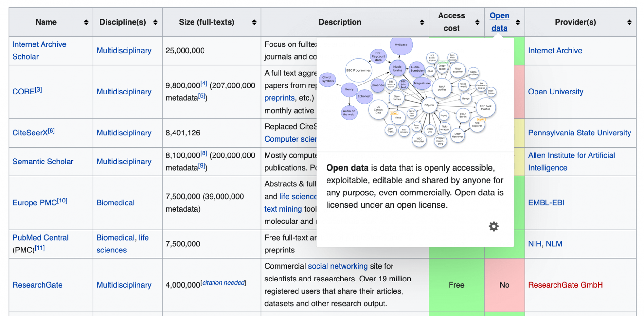
Task: Open the text mining link in Europe PMC row
Action: pos(283,209)
